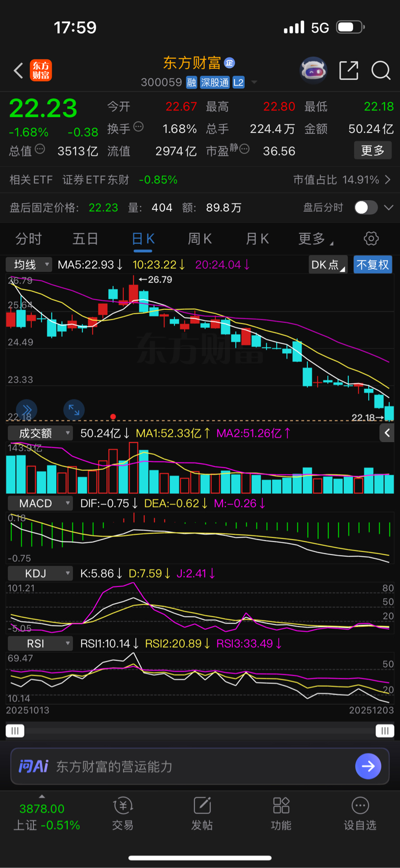This screenshot has height=868, width=400.
Task: Open the robot AI assistant avatar
Action: 313,70
